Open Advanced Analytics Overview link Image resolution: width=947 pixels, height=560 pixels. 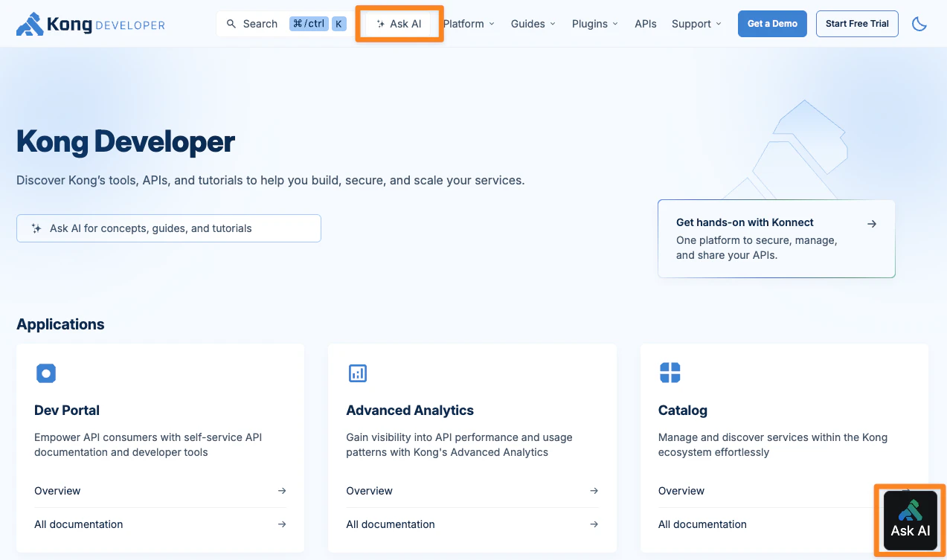click(472, 491)
